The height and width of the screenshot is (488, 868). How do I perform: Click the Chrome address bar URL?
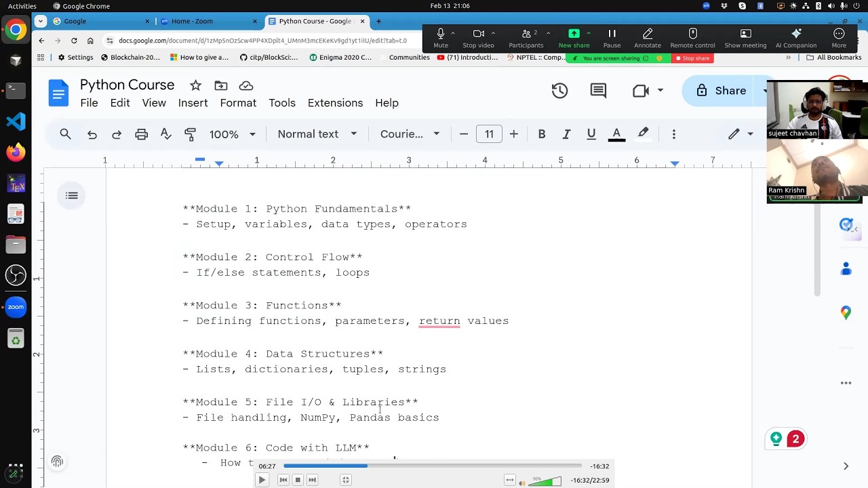tap(262, 41)
